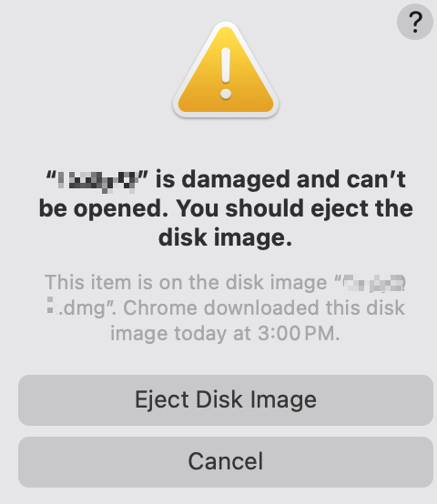
Task: Click the yellow warning triangle icon
Action: 226,70
